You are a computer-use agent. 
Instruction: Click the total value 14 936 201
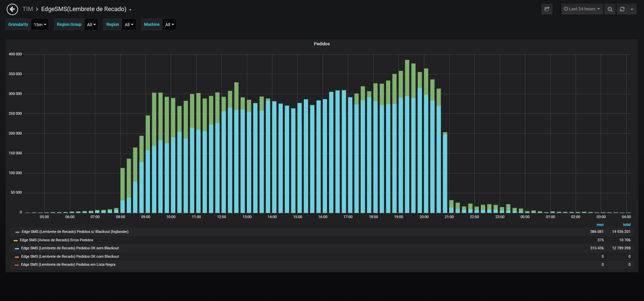pyautogui.click(x=621, y=232)
